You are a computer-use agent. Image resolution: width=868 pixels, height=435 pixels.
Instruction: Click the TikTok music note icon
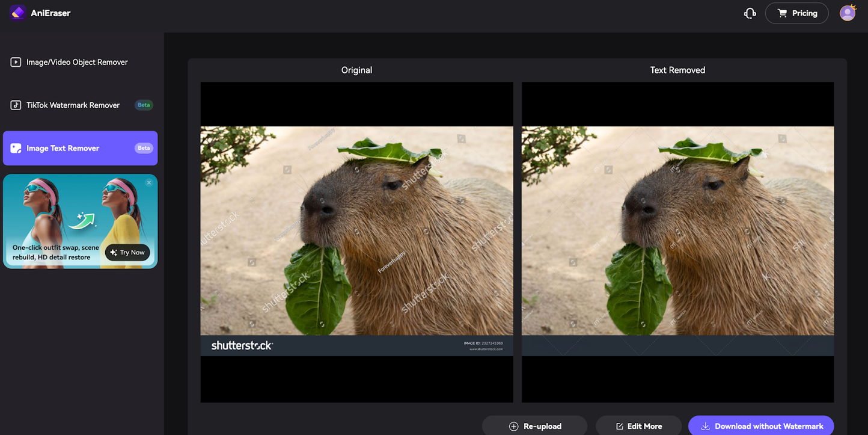click(16, 105)
